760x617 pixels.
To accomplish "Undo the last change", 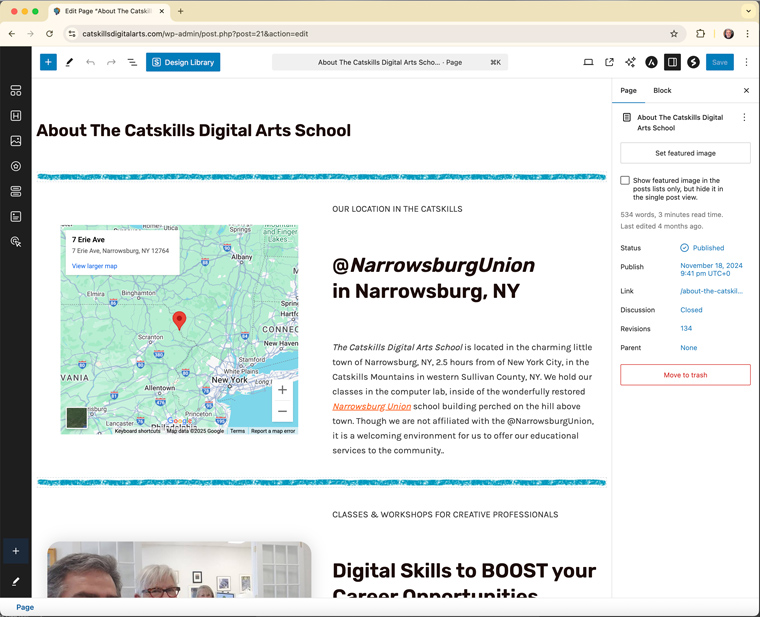I will tap(90, 62).
